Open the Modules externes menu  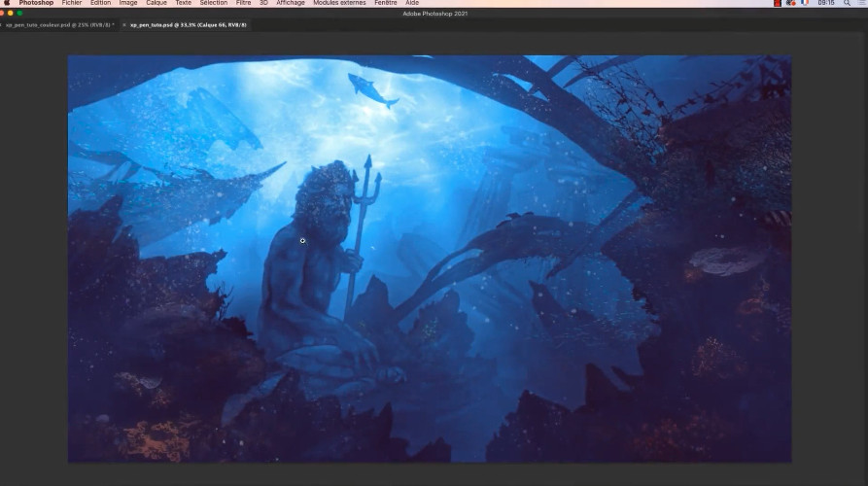(x=339, y=3)
